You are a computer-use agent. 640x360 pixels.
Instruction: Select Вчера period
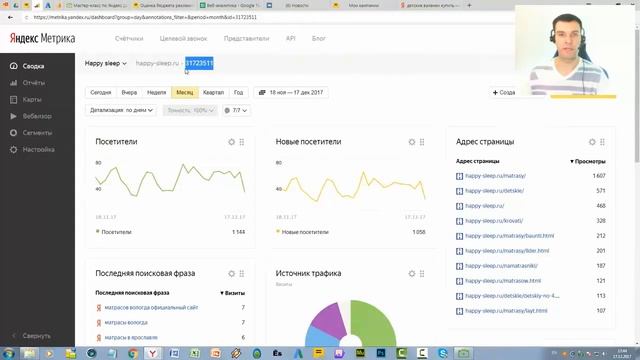129,93
